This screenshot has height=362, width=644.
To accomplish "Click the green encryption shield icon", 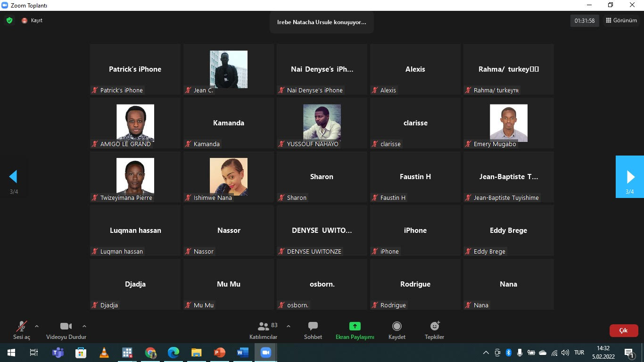I will click(9, 21).
